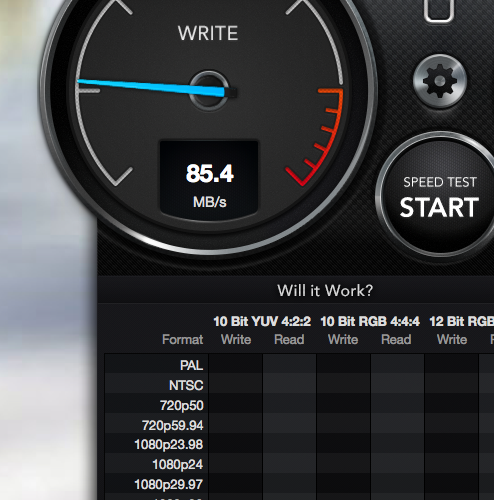Select the 1080p23.98 format row
Viewport: 494px width, 500px height.
point(299,444)
